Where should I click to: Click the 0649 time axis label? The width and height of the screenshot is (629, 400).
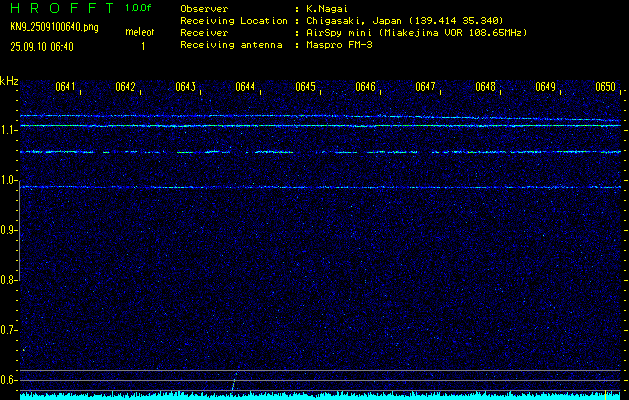click(x=546, y=87)
